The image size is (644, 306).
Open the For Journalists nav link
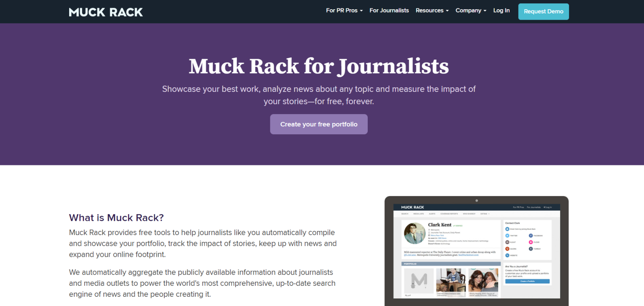389,10
